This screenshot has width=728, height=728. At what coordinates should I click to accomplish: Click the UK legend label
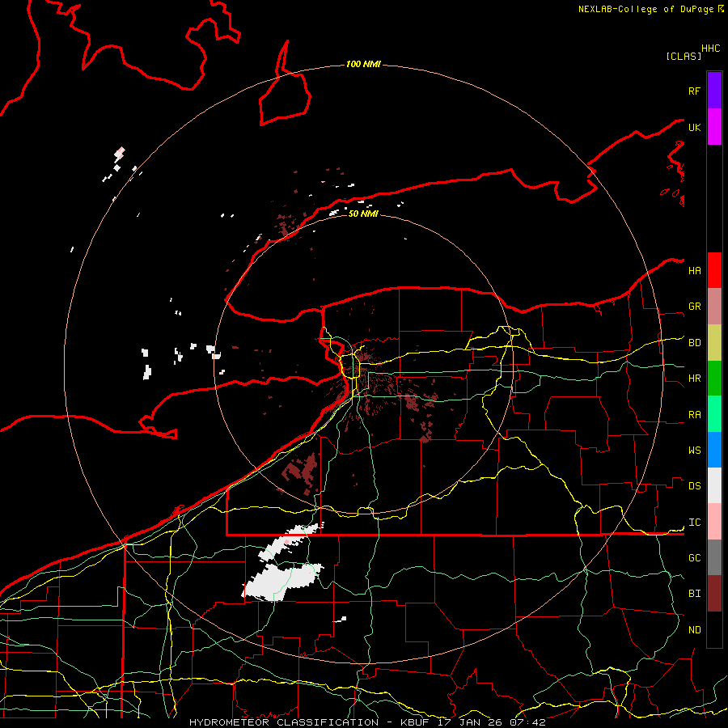[695, 127]
